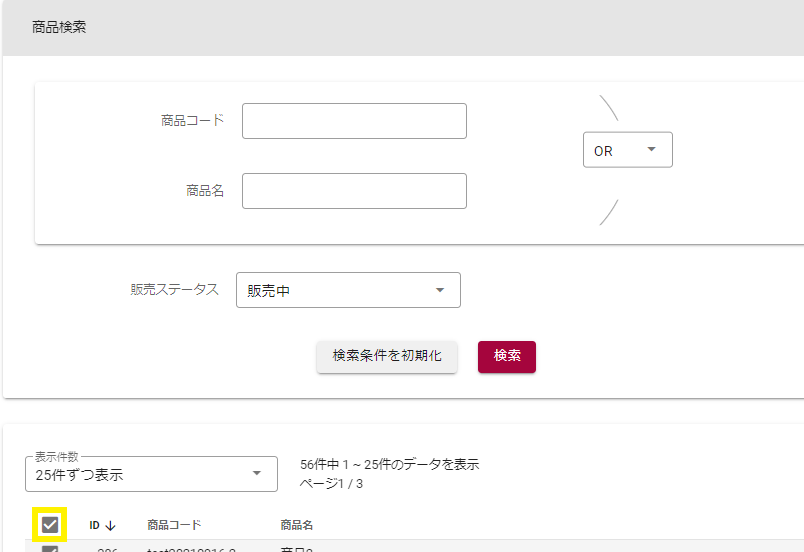Toggle the select-all checkbox in the table header
Screen dimensions: 804x552
pos(50,524)
